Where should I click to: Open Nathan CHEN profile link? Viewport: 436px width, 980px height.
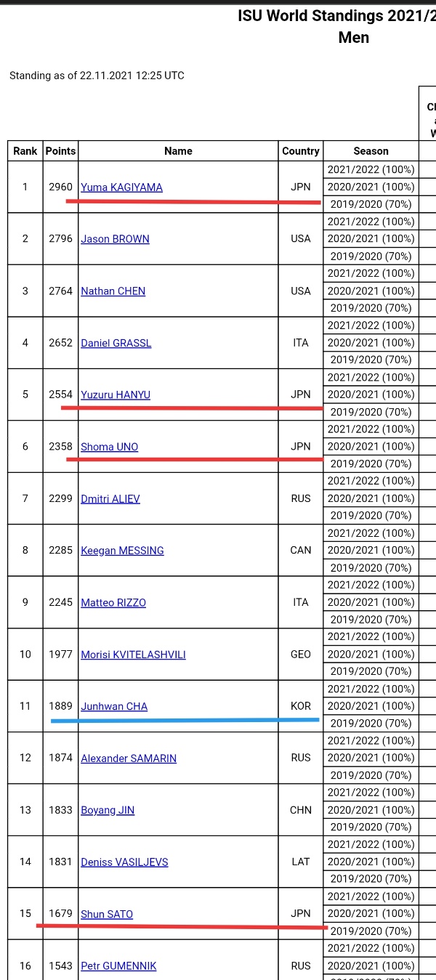pos(113,291)
